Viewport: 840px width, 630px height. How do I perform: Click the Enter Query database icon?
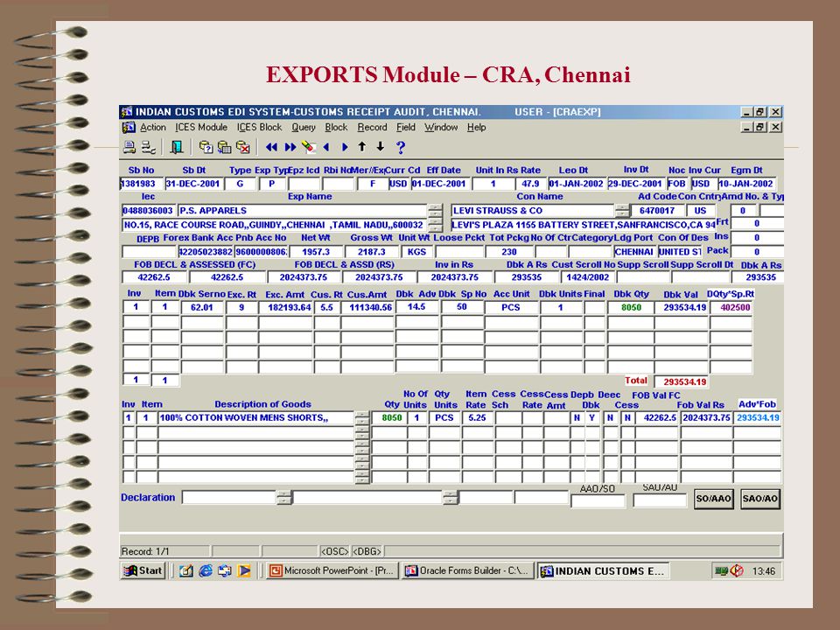(x=206, y=147)
